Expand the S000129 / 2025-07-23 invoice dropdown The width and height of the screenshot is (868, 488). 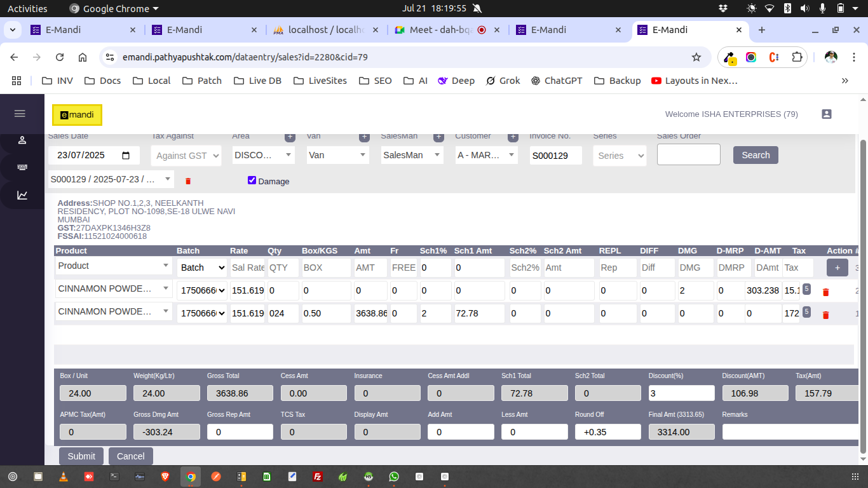click(x=111, y=179)
